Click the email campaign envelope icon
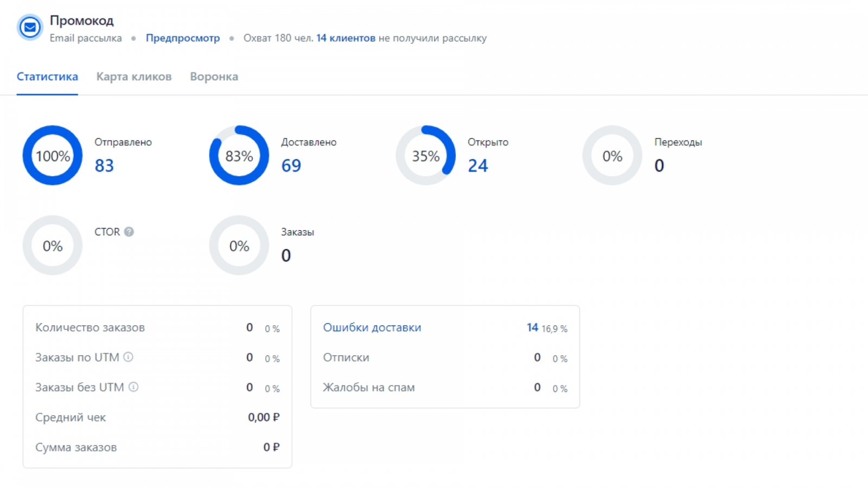 tap(30, 27)
